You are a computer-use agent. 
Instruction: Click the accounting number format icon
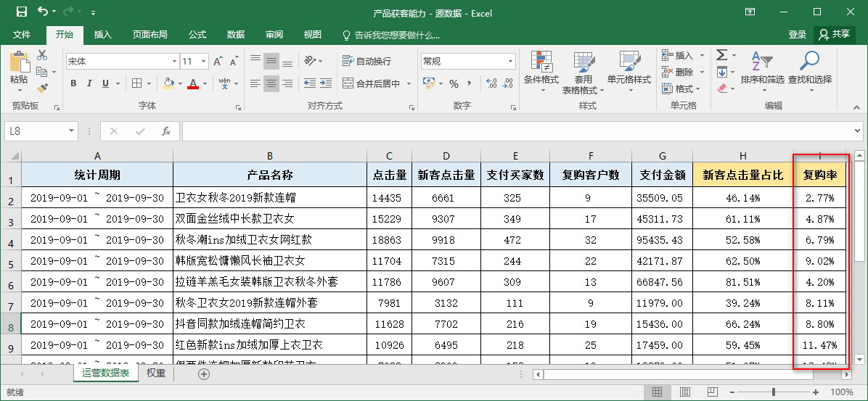428,83
